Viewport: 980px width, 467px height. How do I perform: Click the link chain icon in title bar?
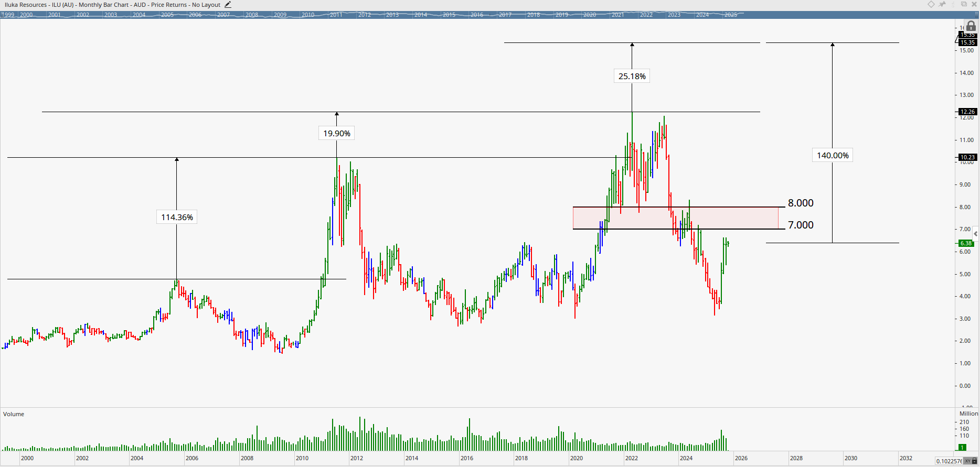coord(953,4)
